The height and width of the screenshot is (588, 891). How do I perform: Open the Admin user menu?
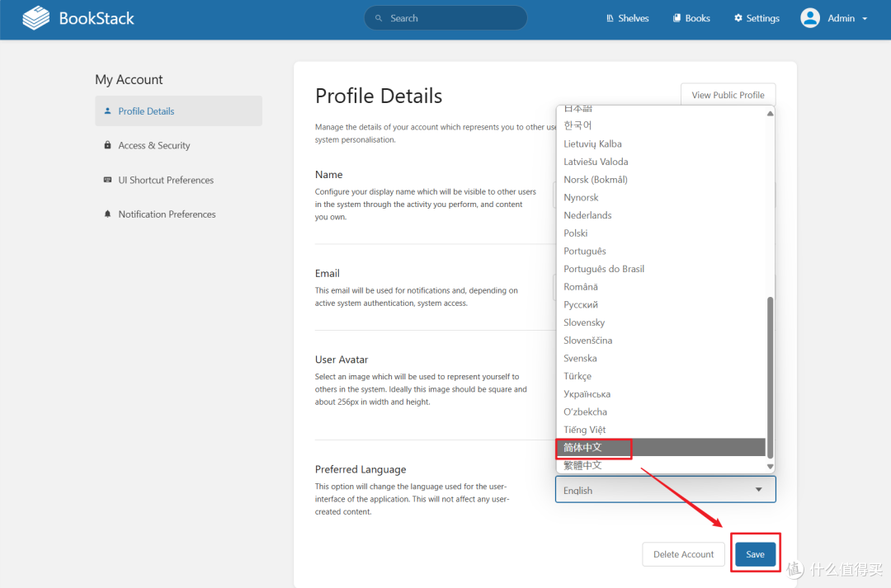pos(833,18)
